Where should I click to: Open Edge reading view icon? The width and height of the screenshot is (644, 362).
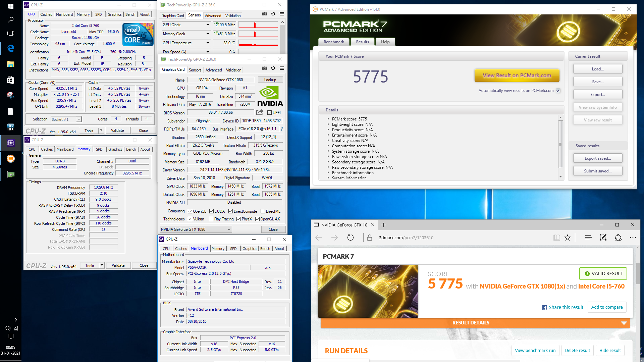click(557, 238)
